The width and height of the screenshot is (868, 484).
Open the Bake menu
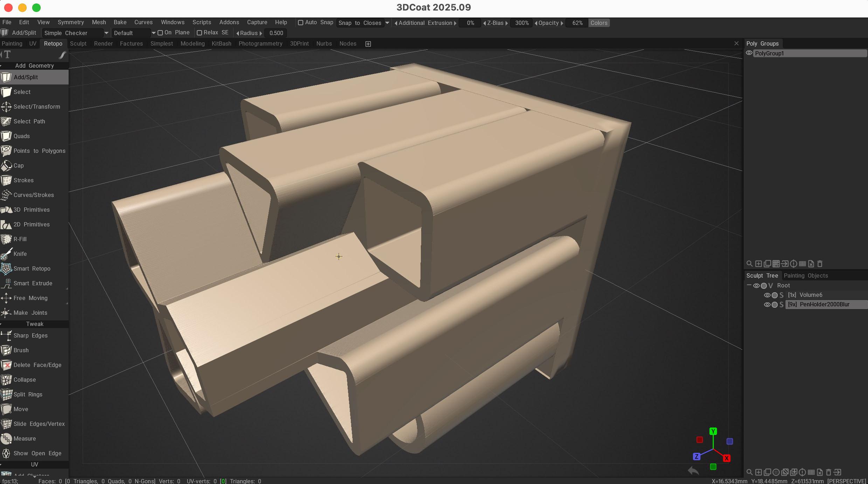(120, 22)
